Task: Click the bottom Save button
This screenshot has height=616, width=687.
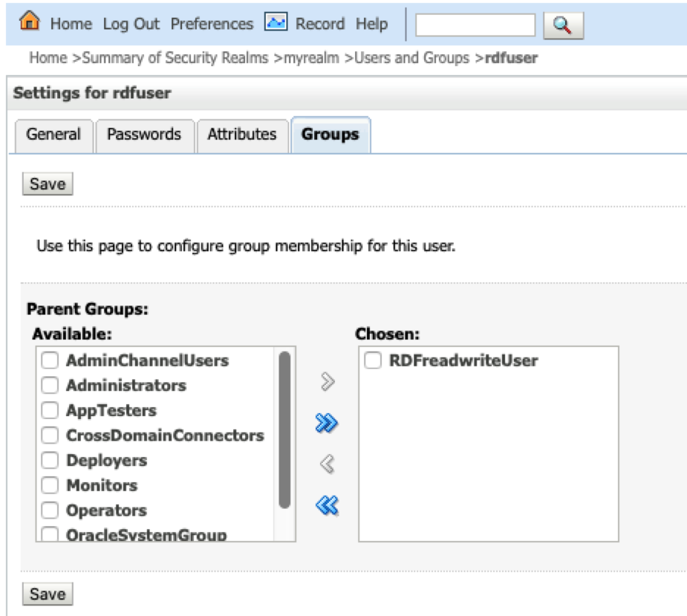Action: click(48, 594)
